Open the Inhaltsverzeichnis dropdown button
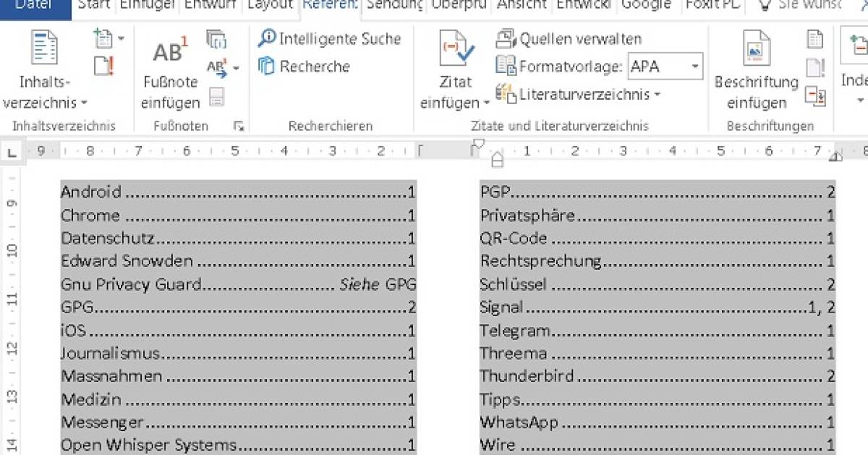This screenshot has width=868, height=455. point(44,70)
